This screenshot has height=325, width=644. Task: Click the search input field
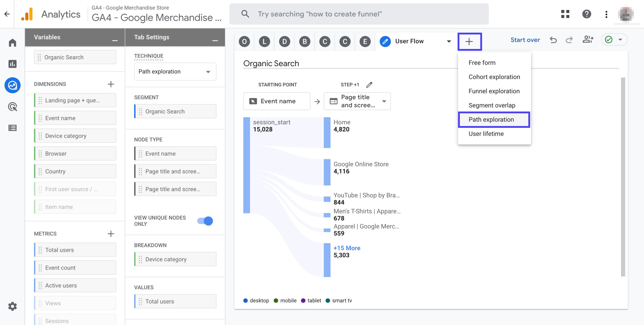pyautogui.click(x=359, y=14)
